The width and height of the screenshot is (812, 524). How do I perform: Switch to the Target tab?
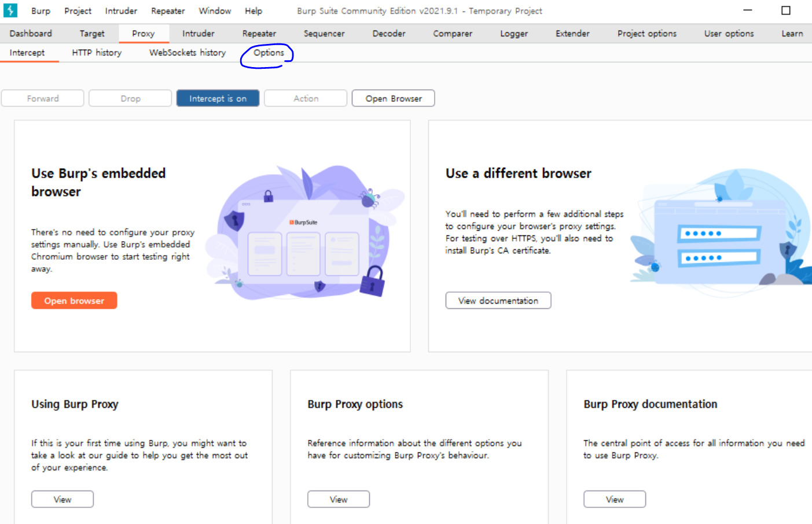pyautogui.click(x=92, y=34)
